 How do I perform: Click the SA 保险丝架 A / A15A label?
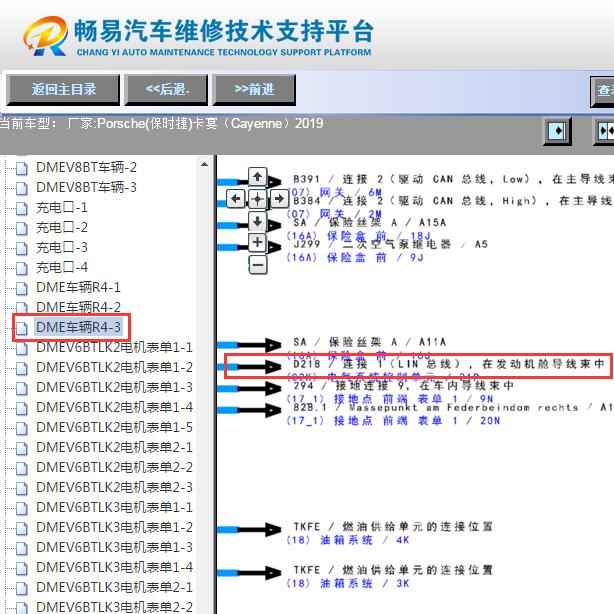pyautogui.click(x=370, y=223)
